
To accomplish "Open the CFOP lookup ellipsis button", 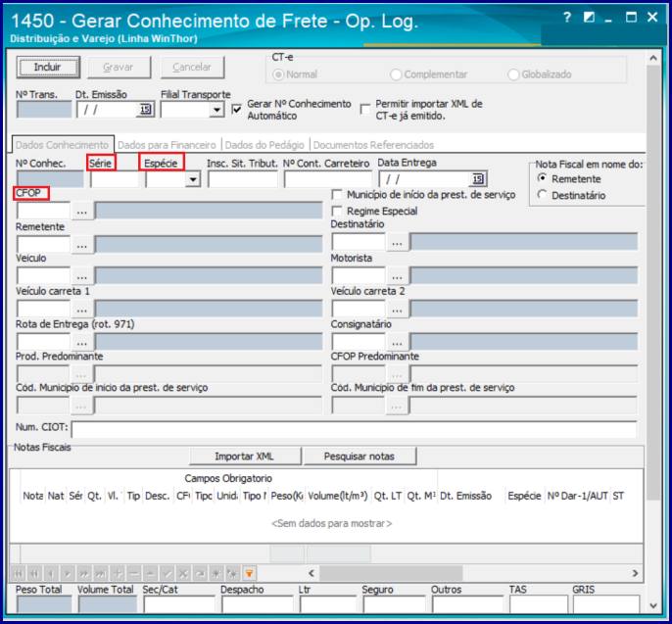I will point(82,212).
